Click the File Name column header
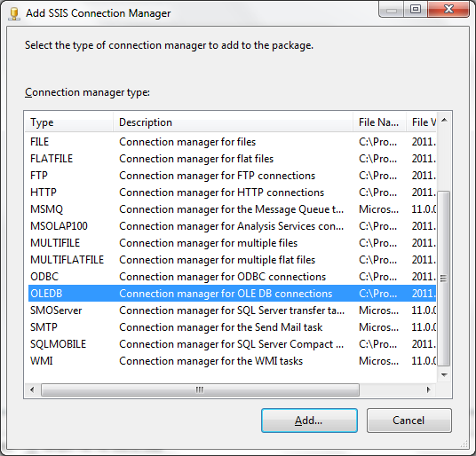Image resolution: width=476 pixels, height=456 pixels. coord(379,122)
